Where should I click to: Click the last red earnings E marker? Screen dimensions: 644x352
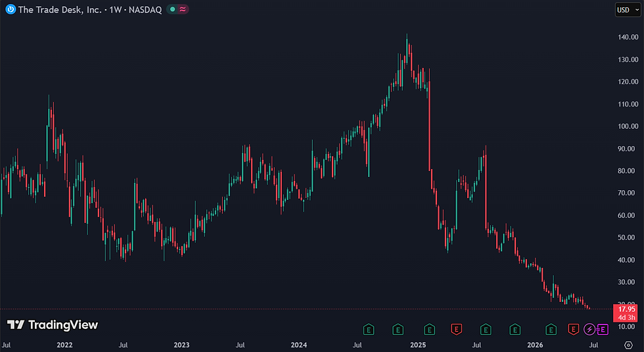(x=573, y=330)
